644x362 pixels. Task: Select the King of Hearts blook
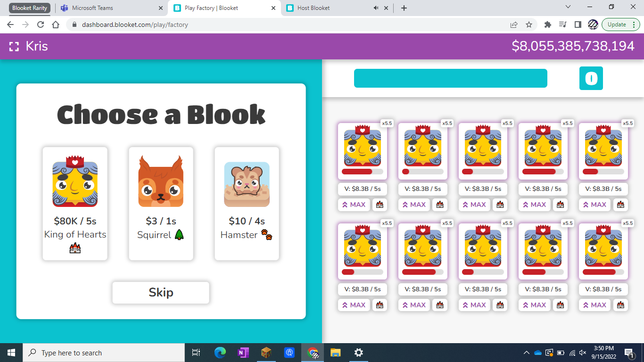(74, 203)
